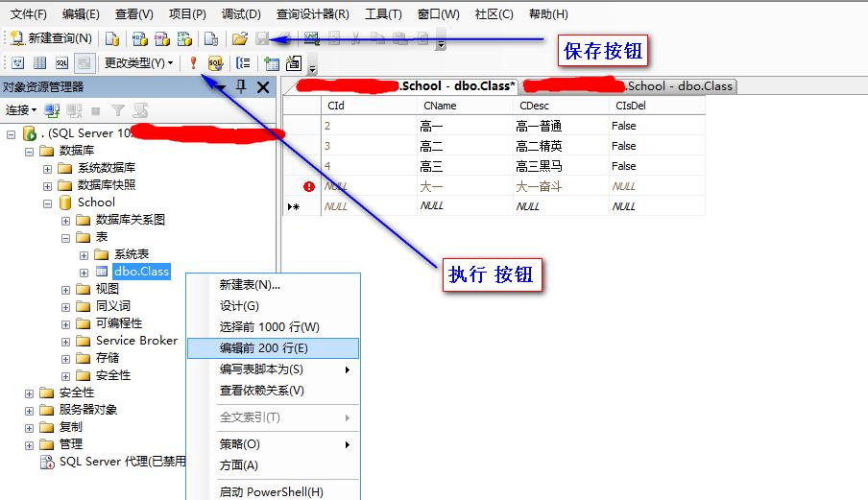The width and height of the screenshot is (868, 500).
Task: Select the 服务器对象 folder
Action: click(x=88, y=410)
